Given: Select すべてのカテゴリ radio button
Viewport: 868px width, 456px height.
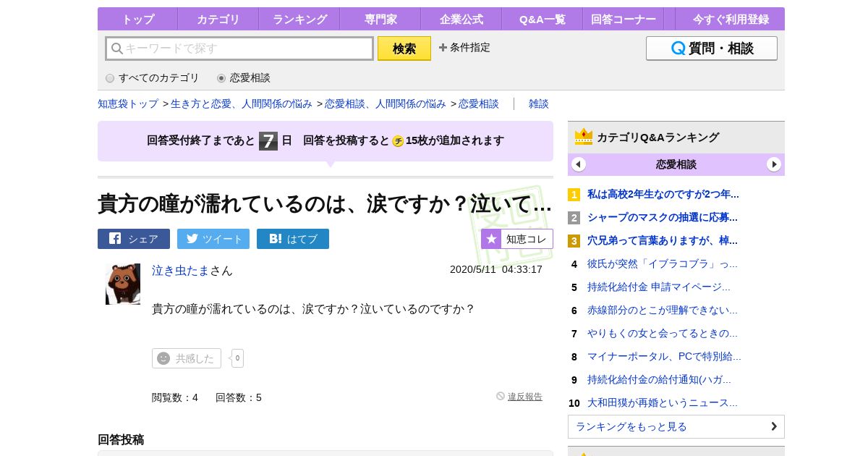Looking at the screenshot, I should tap(110, 78).
